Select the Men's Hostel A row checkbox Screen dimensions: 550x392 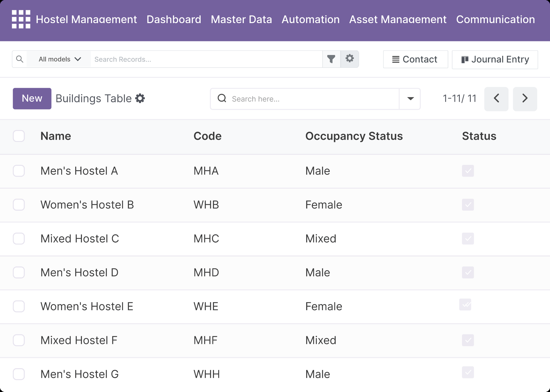tap(19, 171)
